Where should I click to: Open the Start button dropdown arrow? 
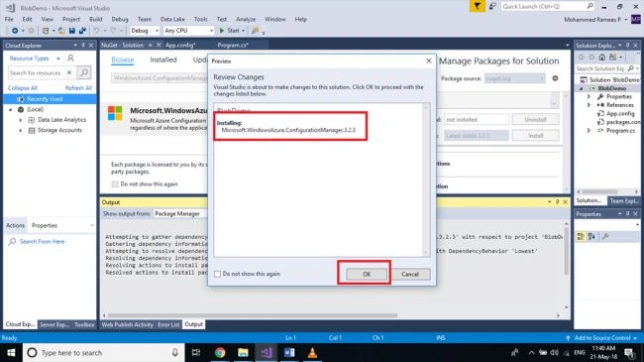click(x=243, y=31)
